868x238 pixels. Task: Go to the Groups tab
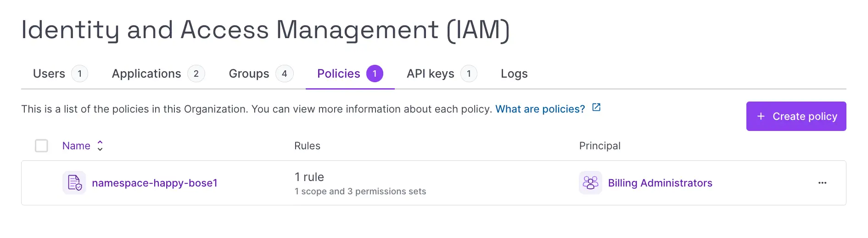coord(249,74)
